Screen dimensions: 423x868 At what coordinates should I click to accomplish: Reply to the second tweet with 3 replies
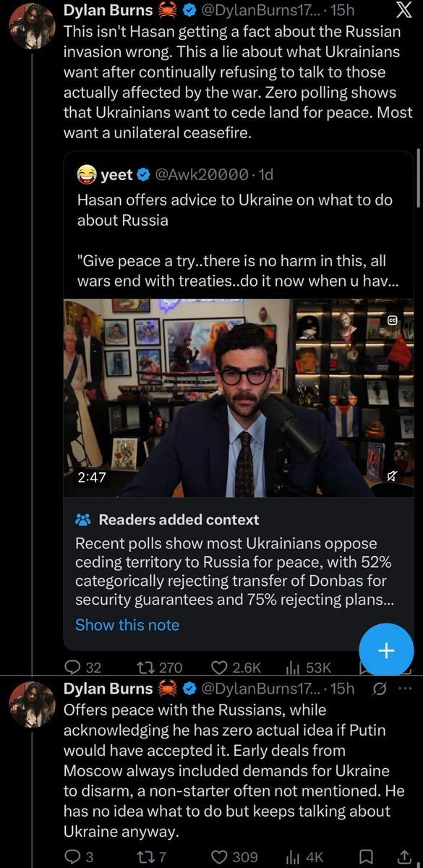click(79, 856)
